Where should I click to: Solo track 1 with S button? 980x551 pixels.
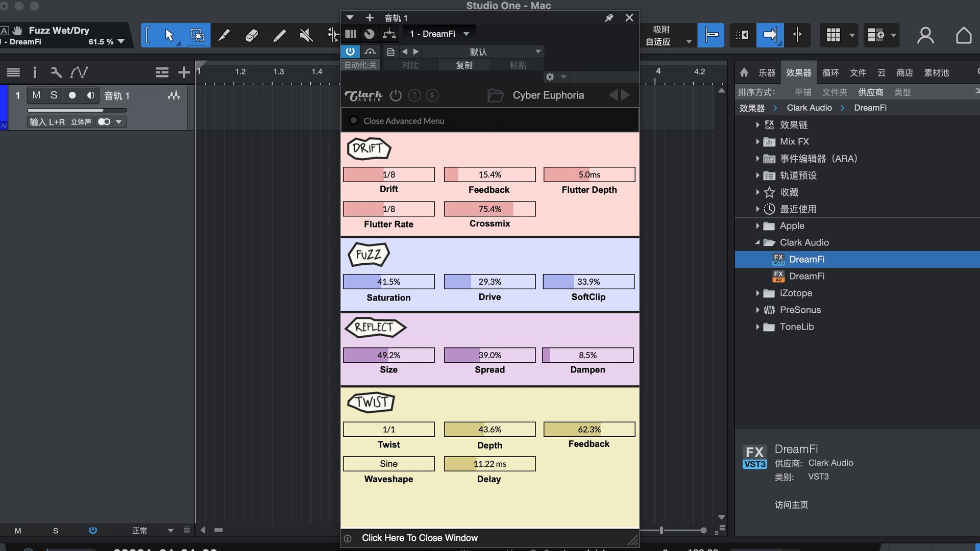pyautogui.click(x=54, y=95)
